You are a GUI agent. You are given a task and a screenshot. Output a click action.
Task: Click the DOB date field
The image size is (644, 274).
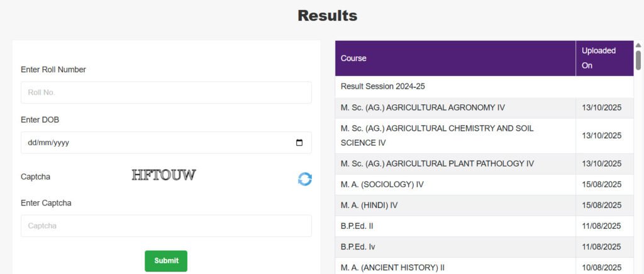[x=157, y=143]
